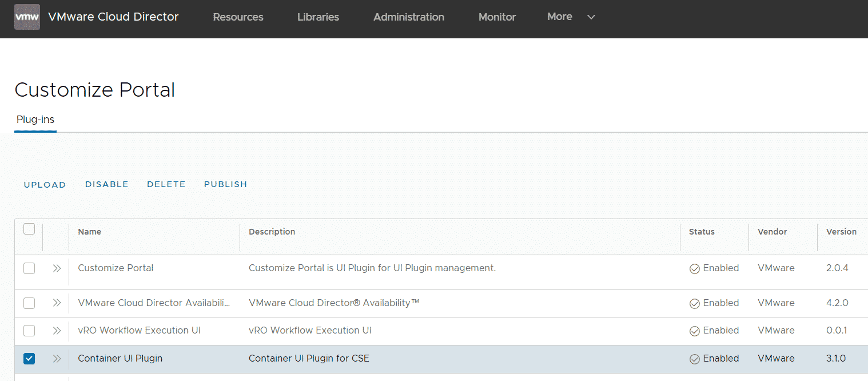Click the DELETE button
The image size is (868, 381).
tap(166, 184)
